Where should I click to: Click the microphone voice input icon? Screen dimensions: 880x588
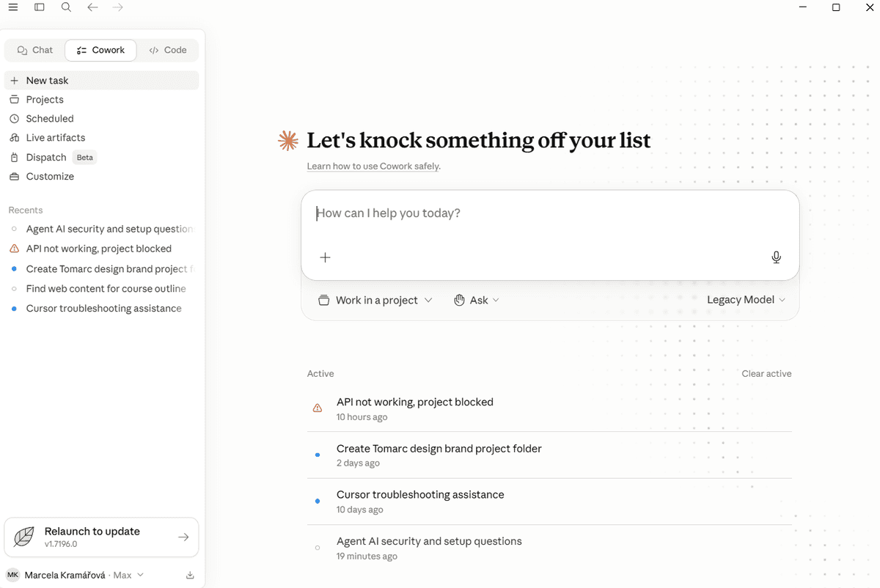click(776, 257)
